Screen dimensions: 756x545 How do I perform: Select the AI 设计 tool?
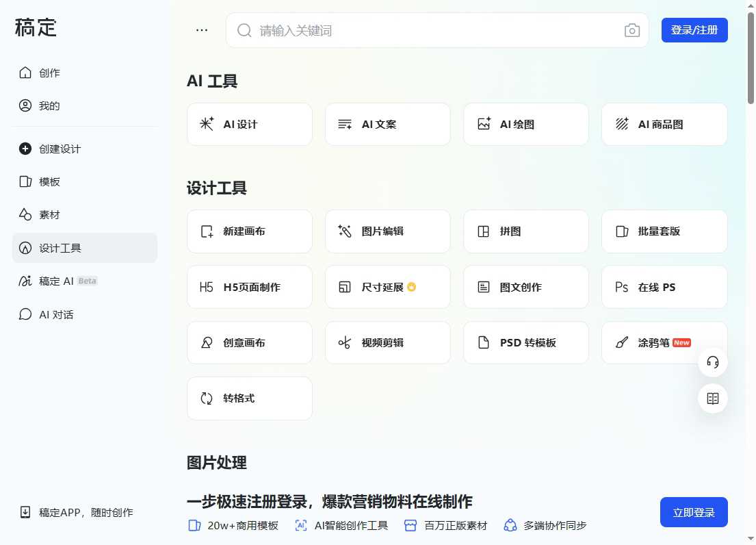[x=249, y=124]
